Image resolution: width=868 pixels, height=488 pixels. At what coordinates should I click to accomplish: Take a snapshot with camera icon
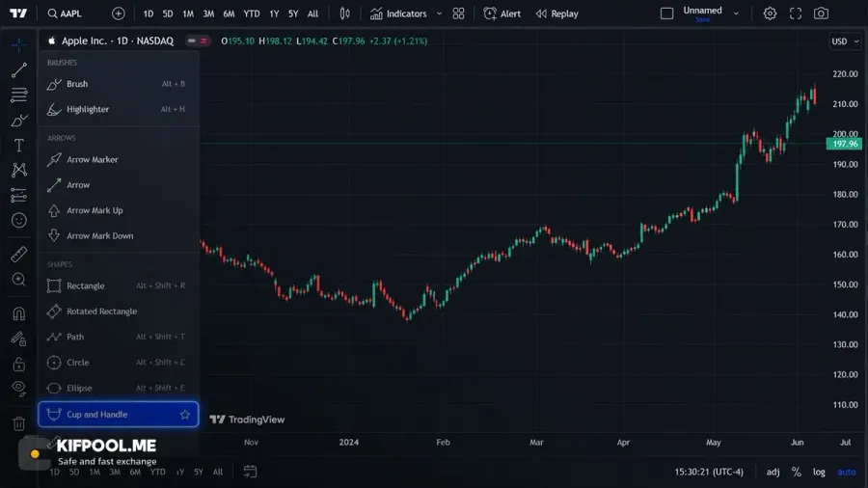coord(821,14)
